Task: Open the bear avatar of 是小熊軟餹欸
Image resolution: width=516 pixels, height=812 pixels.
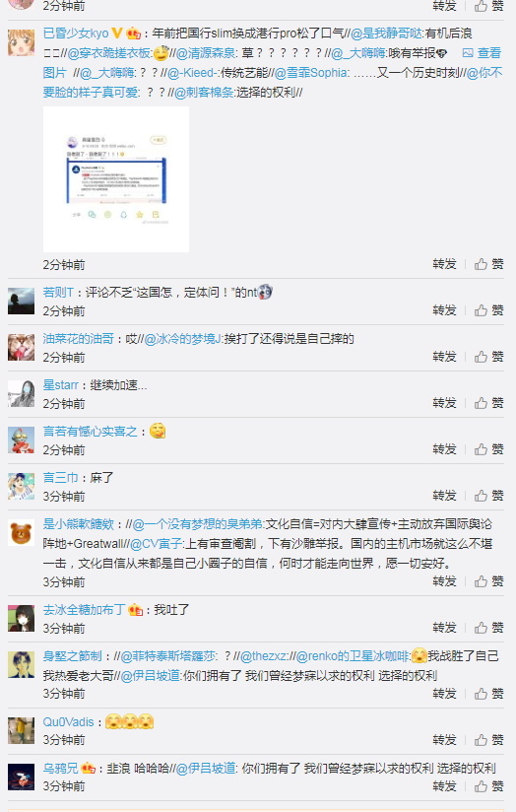Action: click(x=22, y=533)
